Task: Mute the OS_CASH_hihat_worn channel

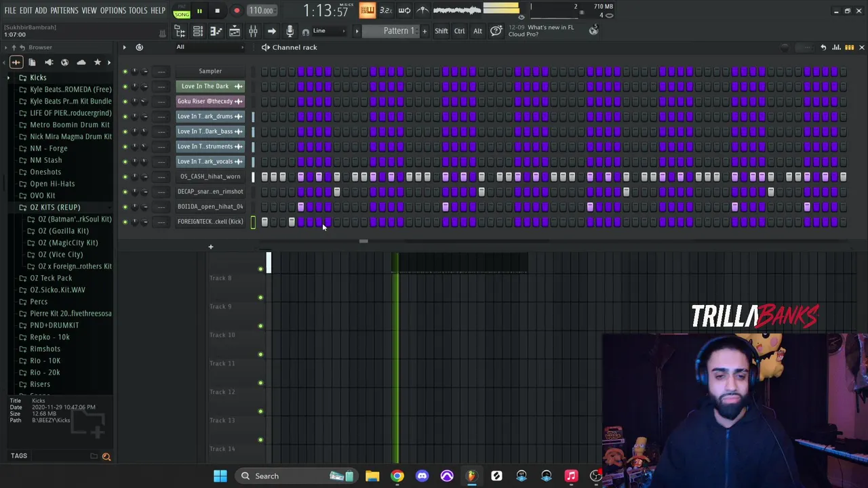Action: [x=125, y=177]
